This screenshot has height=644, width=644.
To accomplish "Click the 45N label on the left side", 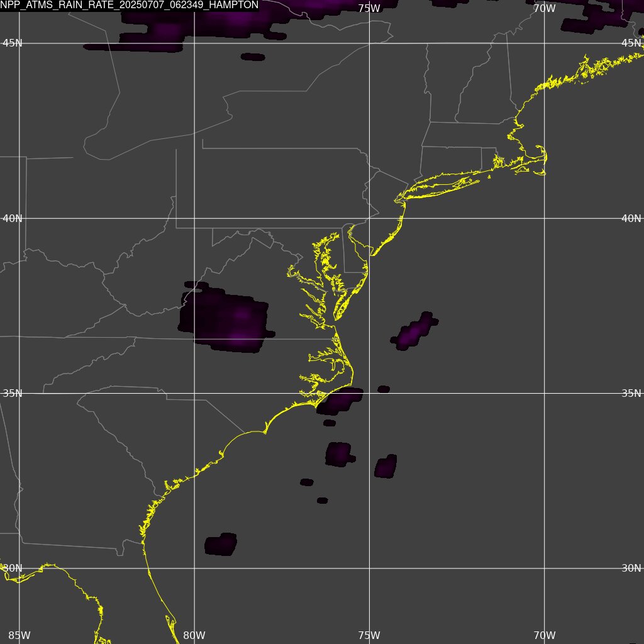I will [x=13, y=43].
